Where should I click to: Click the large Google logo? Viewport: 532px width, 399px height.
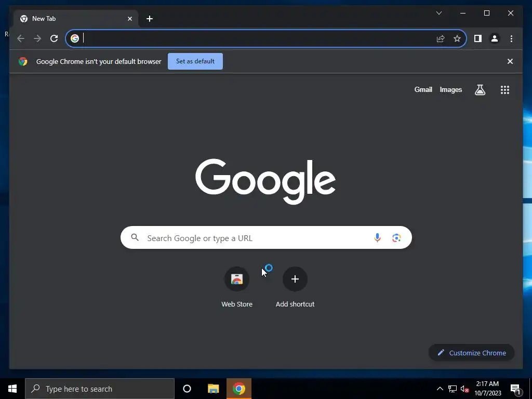click(x=265, y=181)
